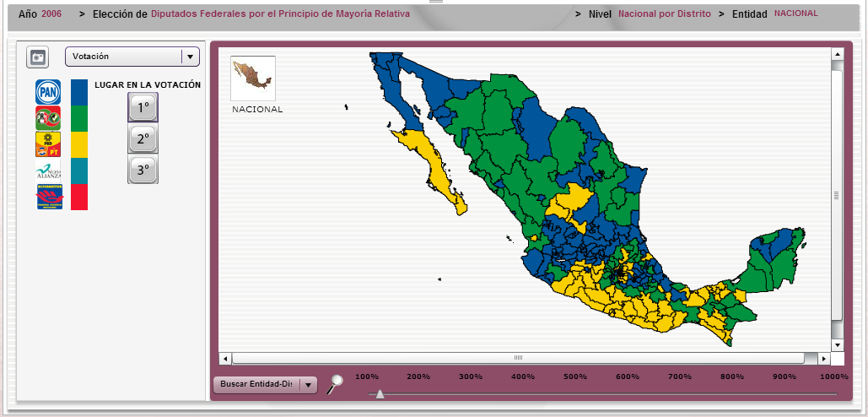Click the PAN party logo
This screenshot has height=417, width=868.
tap(48, 92)
